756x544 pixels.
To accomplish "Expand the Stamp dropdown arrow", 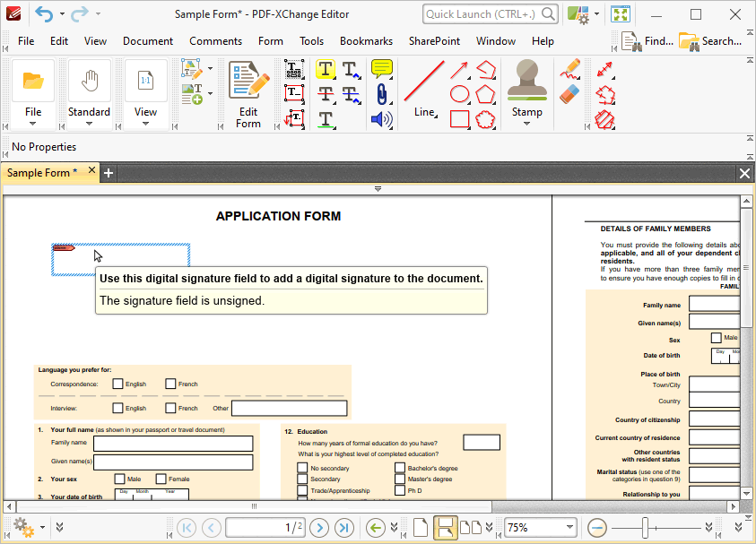I will pyautogui.click(x=526, y=124).
